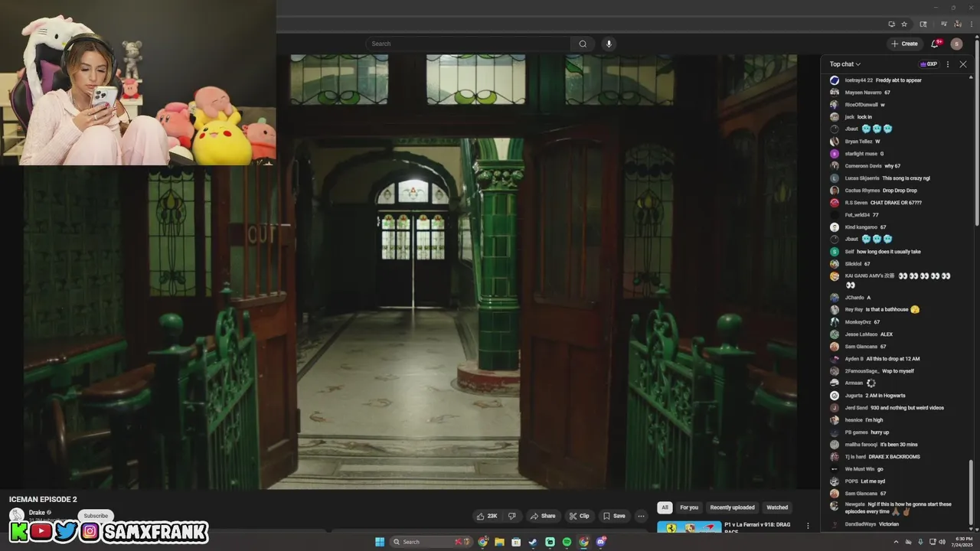Click 'Freddy abt to appear' chat message
The image size is (980, 551).
[899, 80]
